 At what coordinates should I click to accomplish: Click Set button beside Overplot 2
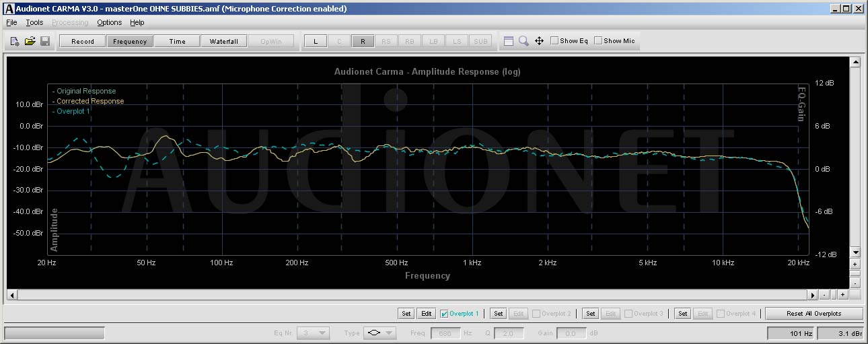pyautogui.click(x=498, y=314)
